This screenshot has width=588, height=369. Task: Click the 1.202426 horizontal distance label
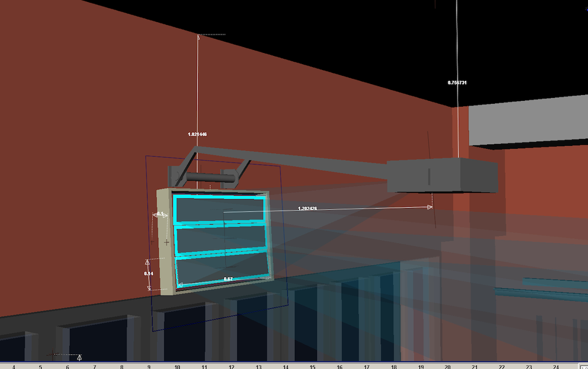pyautogui.click(x=307, y=208)
